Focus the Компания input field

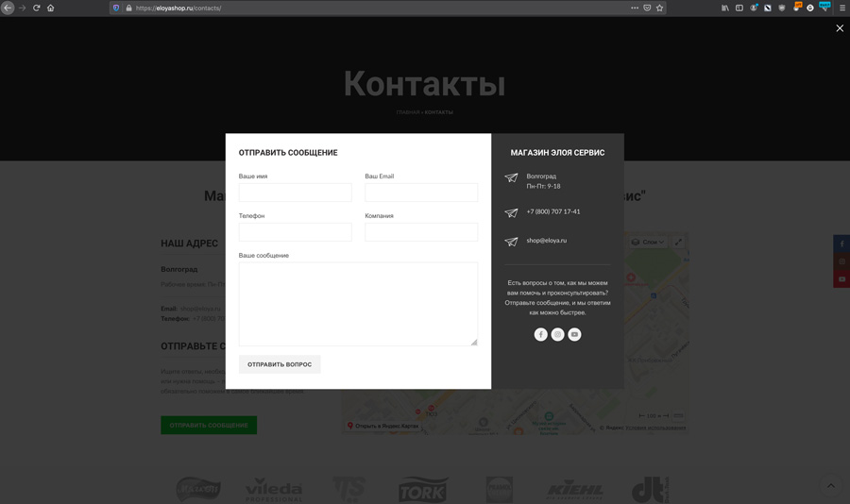(421, 232)
